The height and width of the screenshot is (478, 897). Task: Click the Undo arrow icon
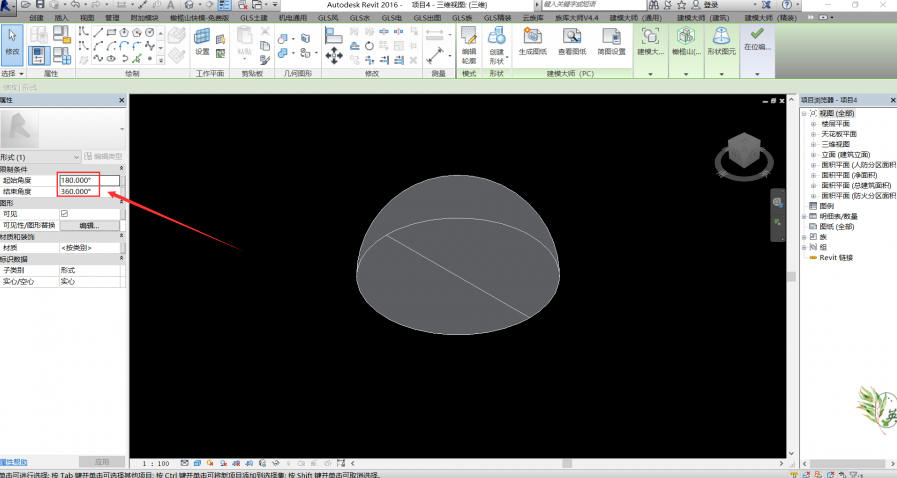[76, 5]
